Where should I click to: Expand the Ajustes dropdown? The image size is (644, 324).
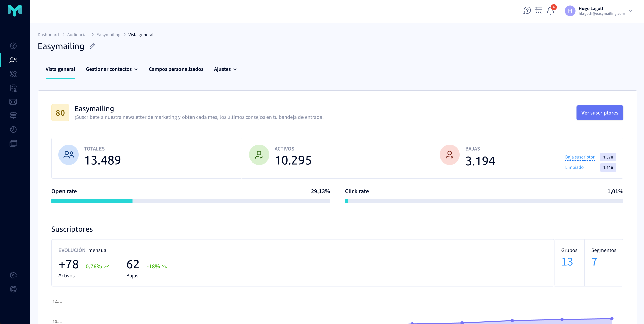click(226, 69)
